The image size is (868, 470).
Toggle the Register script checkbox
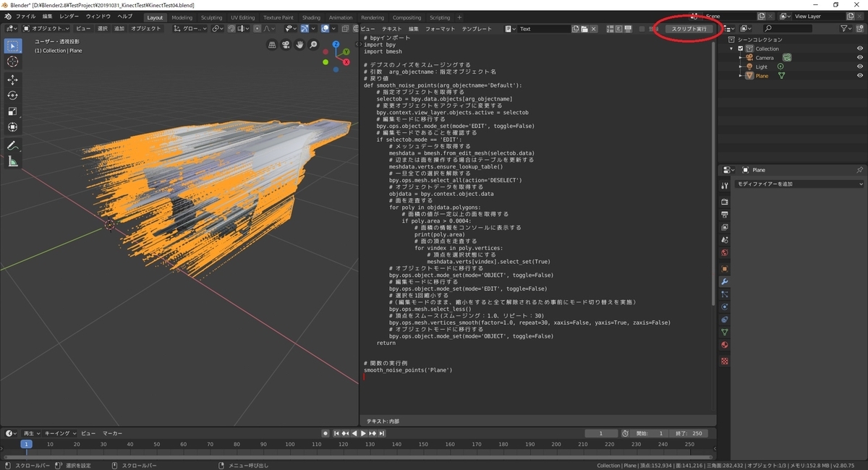pyautogui.click(x=642, y=29)
